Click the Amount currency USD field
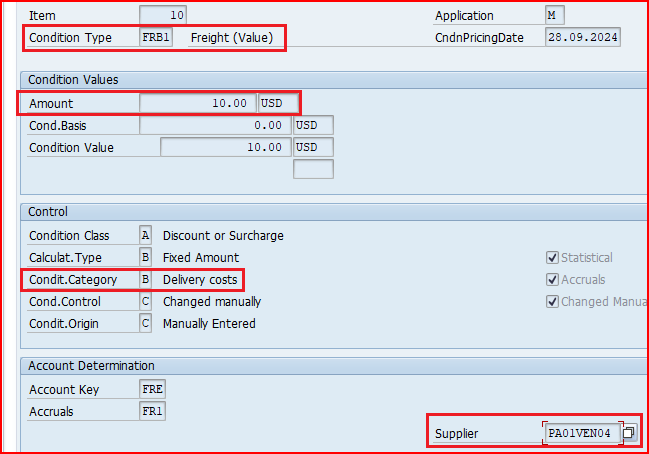 point(277,103)
